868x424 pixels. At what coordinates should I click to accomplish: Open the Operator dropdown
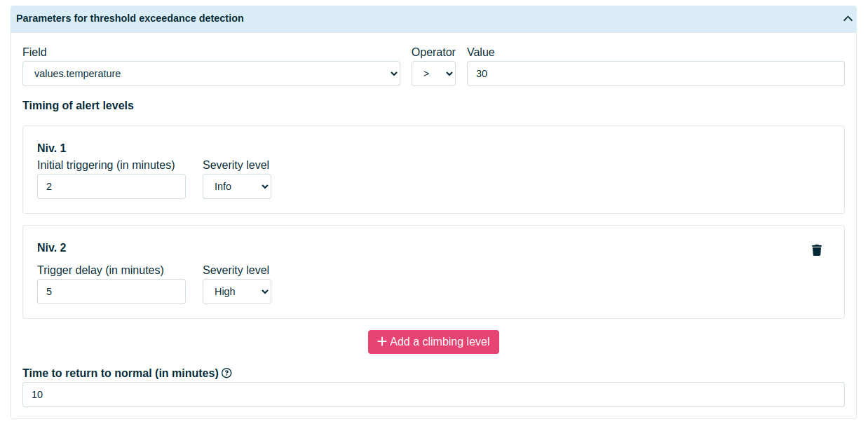click(433, 74)
